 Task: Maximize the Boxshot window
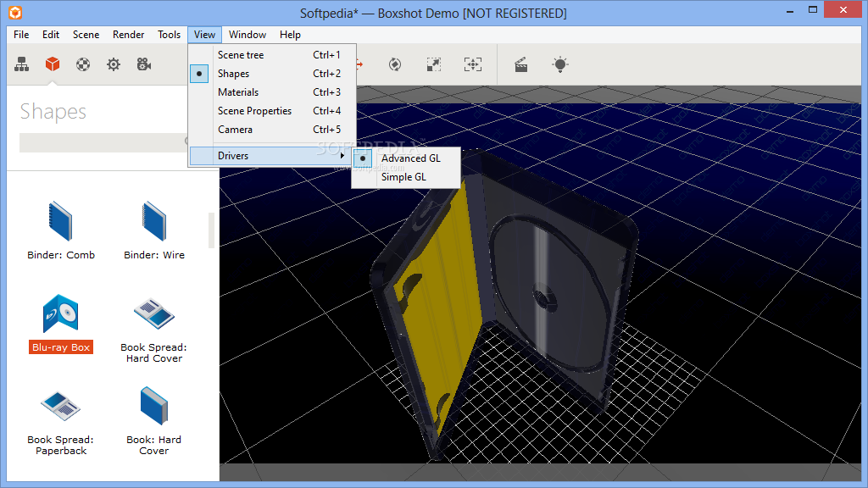click(813, 10)
